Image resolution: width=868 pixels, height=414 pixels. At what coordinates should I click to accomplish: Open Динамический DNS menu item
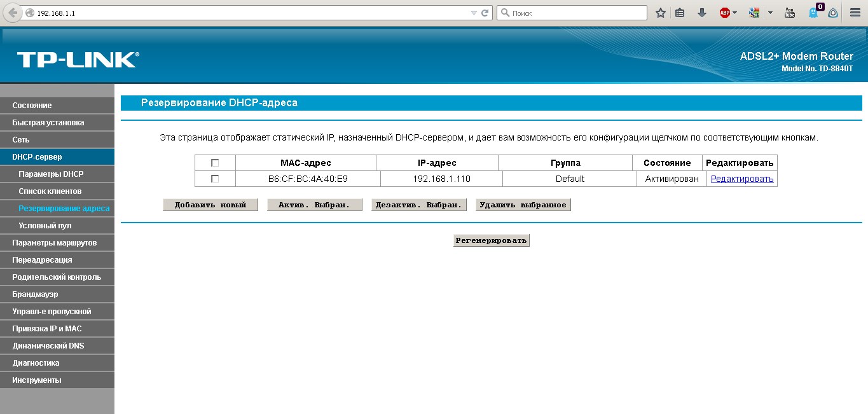pos(57,345)
